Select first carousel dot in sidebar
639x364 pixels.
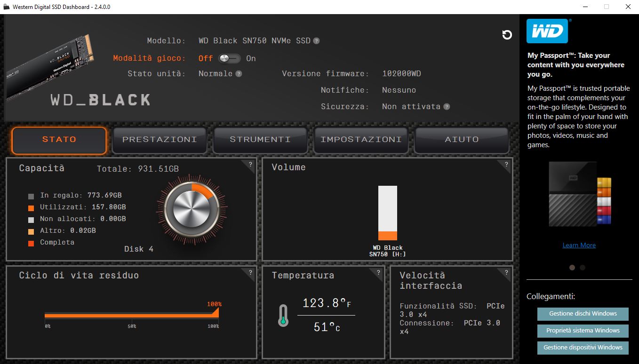[x=572, y=268]
